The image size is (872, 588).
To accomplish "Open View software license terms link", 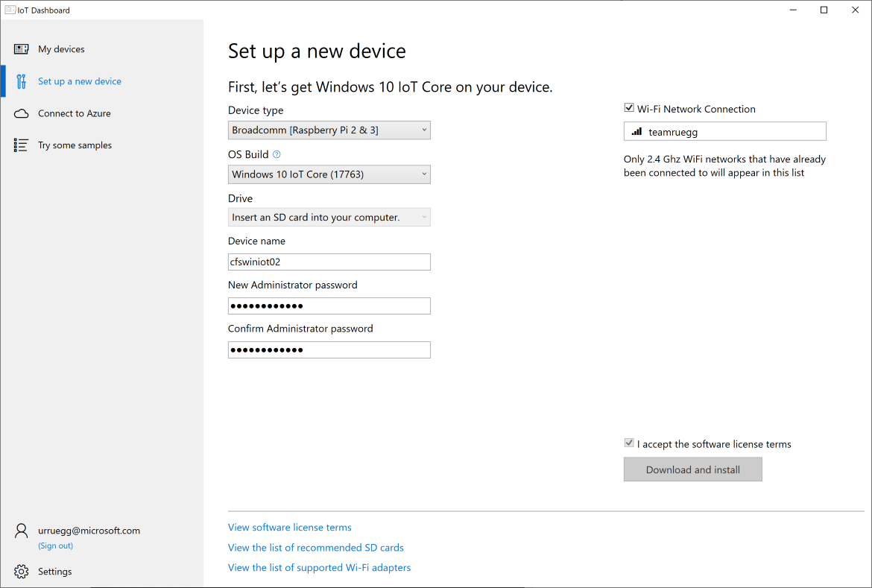I will 290,528.
